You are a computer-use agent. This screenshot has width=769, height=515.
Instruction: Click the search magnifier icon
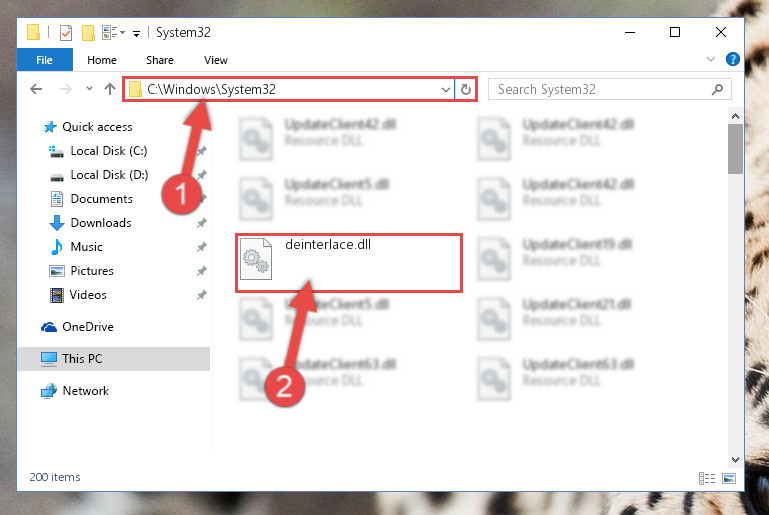tap(717, 89)
